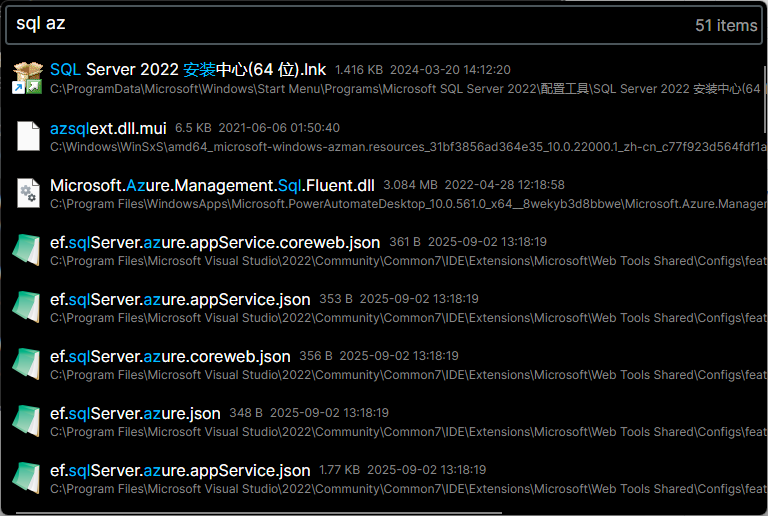The height and width of the screenshot is (516, 768).
Task: Open the Microsoft.Azure.Management.Sql.Fluent.dll result title
Action: [212, 185]
